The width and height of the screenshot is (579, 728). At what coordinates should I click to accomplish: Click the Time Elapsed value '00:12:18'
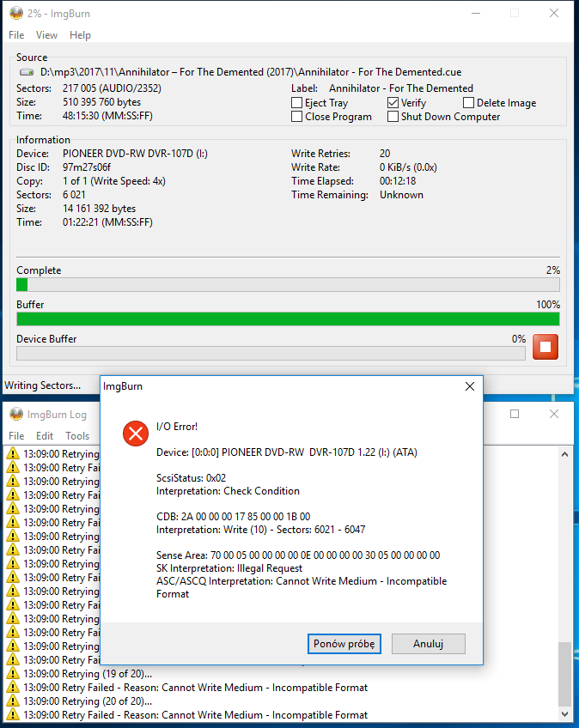click(x=398, y=181)
